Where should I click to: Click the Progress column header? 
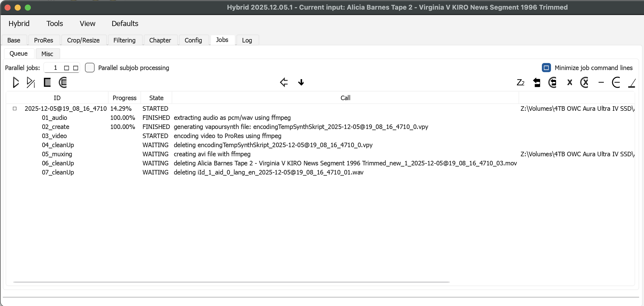click(x=124, y=98)
